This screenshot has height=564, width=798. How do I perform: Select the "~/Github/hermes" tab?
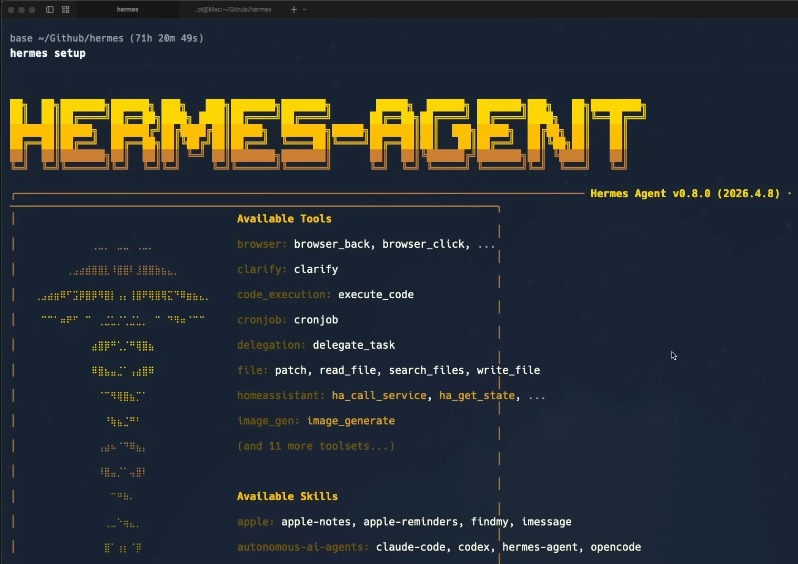[x=233, y=9]
